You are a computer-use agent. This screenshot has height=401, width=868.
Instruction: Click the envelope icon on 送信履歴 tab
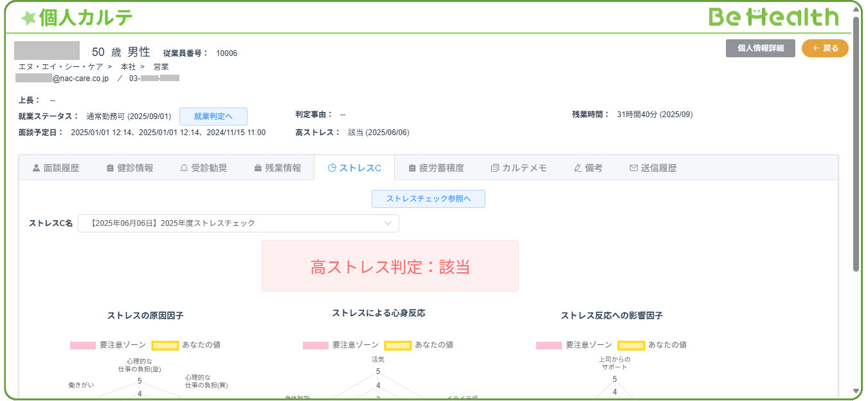633,168
